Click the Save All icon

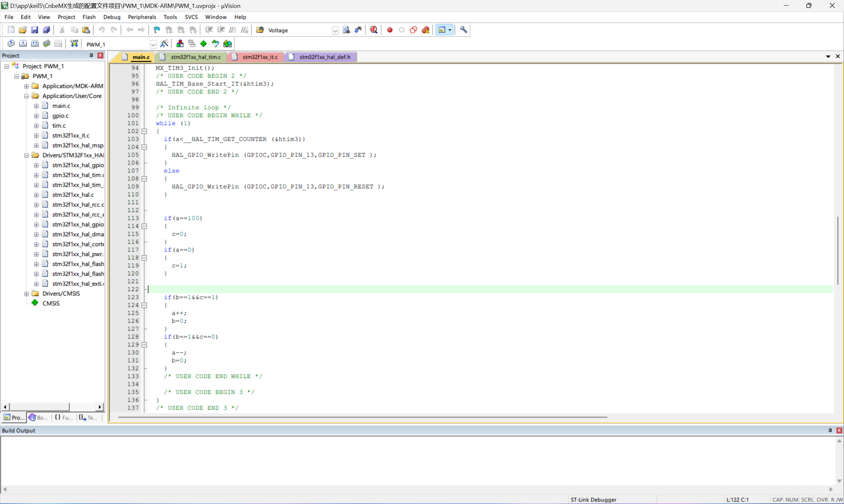pyautogui.click(x=46, y=30)
